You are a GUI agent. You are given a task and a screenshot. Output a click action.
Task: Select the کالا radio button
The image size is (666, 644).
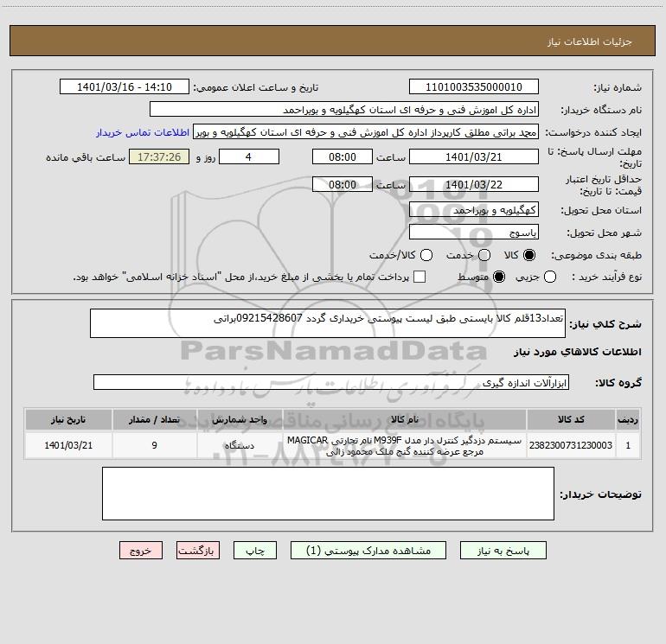529,255
